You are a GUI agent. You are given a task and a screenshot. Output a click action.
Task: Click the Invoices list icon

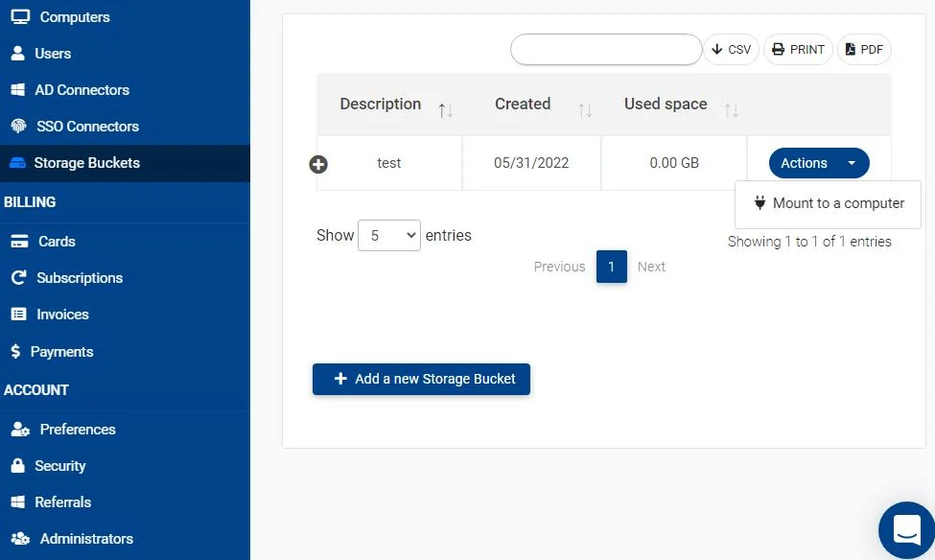(18, 314)
